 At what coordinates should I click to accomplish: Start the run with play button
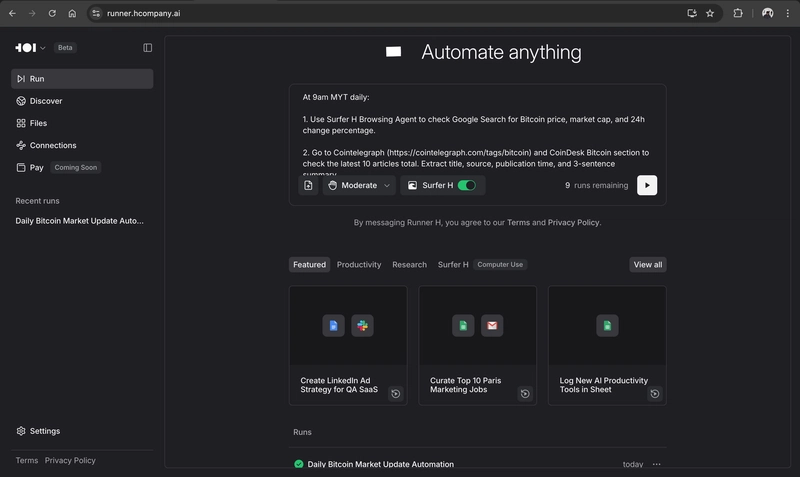647,185
